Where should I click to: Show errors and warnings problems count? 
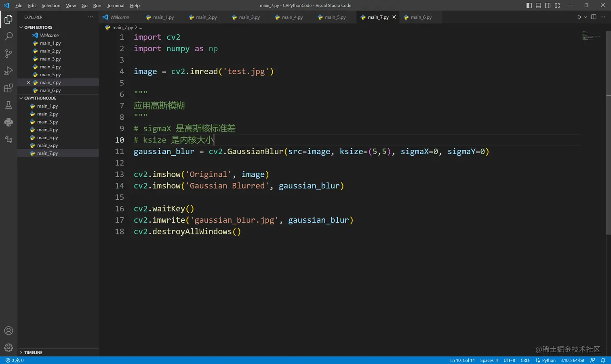(x=15, y=360)
